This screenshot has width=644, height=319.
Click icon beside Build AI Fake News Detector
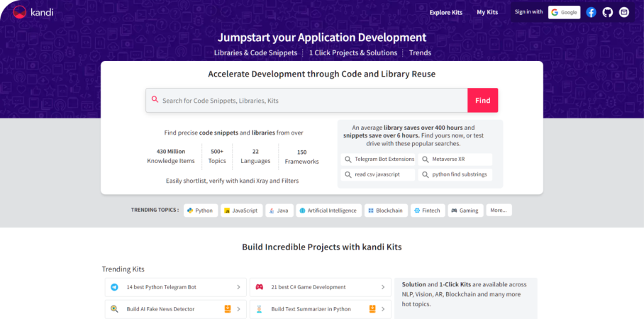(x=115, y=309)
